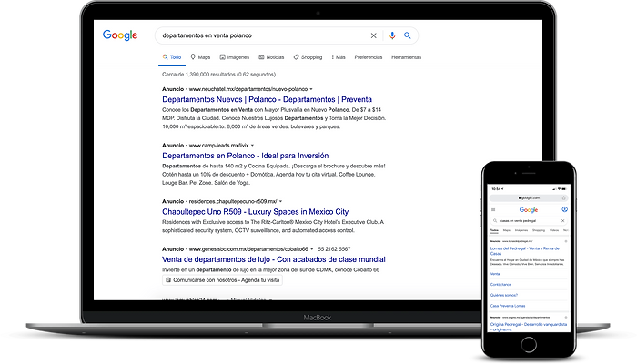Open the 'Venta' sitelink on phone
This screenshot has height=364, width=637.
(495, 274)
